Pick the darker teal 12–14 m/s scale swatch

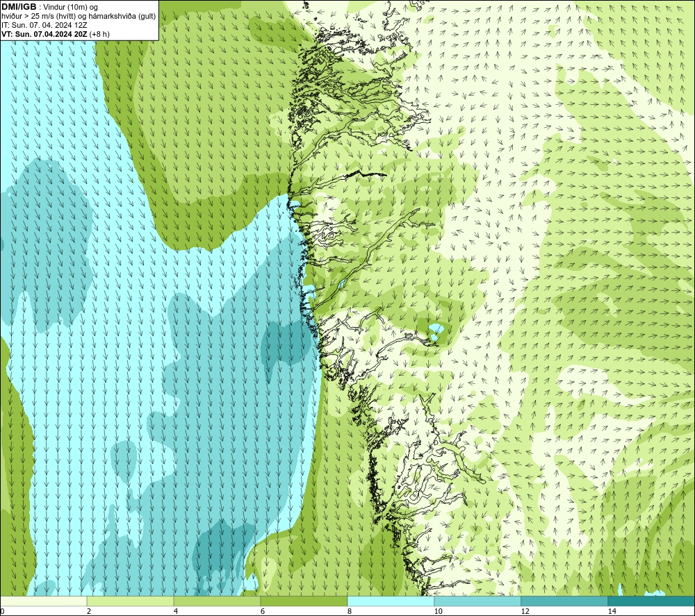click(x=564, y=601)
